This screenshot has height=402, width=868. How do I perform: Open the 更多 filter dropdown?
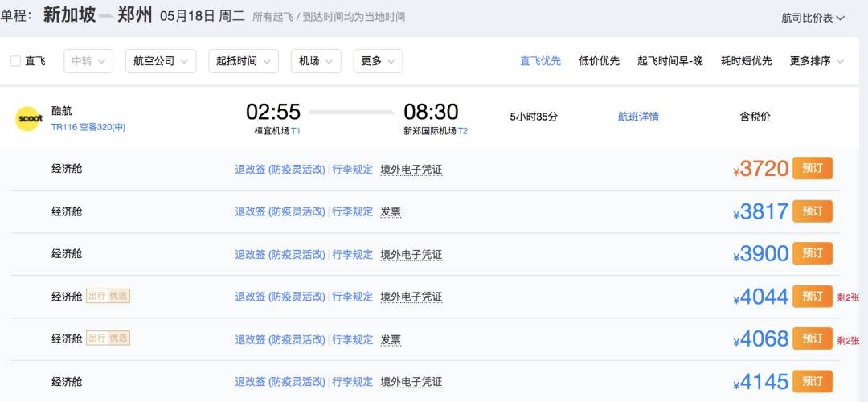[x=378, y=61]
